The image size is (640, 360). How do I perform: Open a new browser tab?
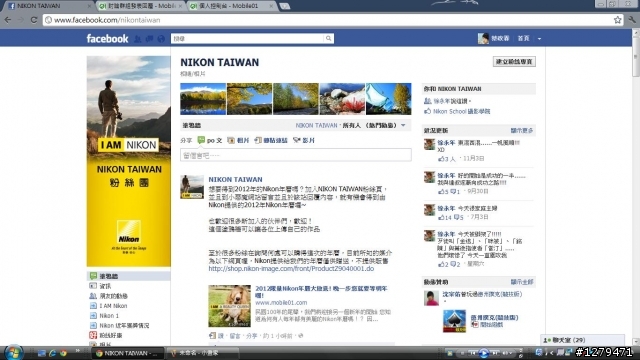(x=285, y=6)
